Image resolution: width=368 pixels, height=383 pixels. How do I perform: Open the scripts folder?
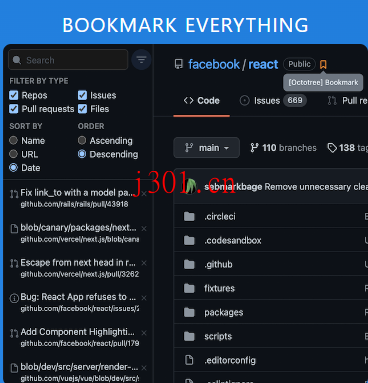[218, 336]
